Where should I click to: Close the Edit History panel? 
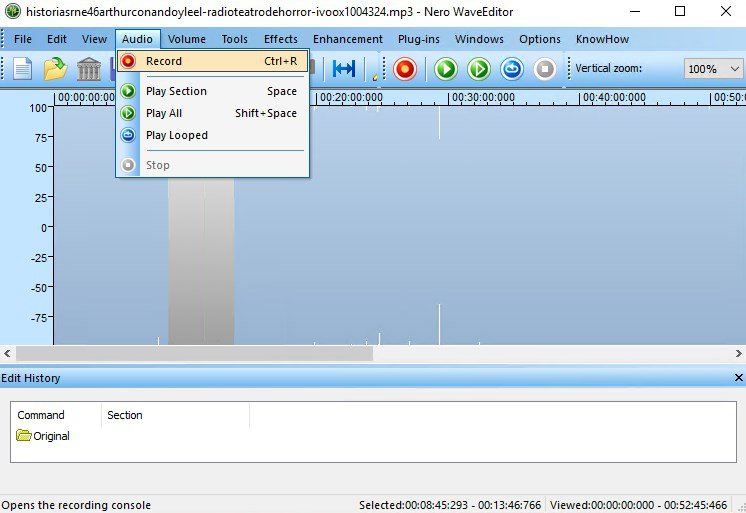(x=738, y=378)
